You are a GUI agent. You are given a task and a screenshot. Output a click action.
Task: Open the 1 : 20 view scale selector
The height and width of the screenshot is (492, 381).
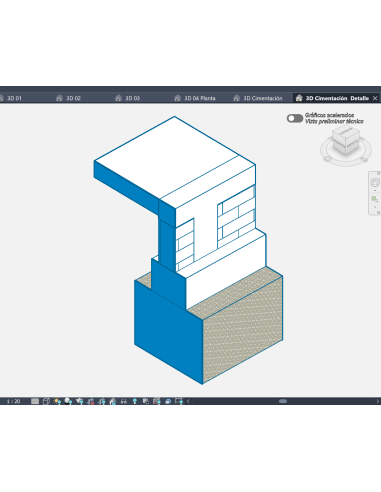pyautogui.click(x=13, y=401)
